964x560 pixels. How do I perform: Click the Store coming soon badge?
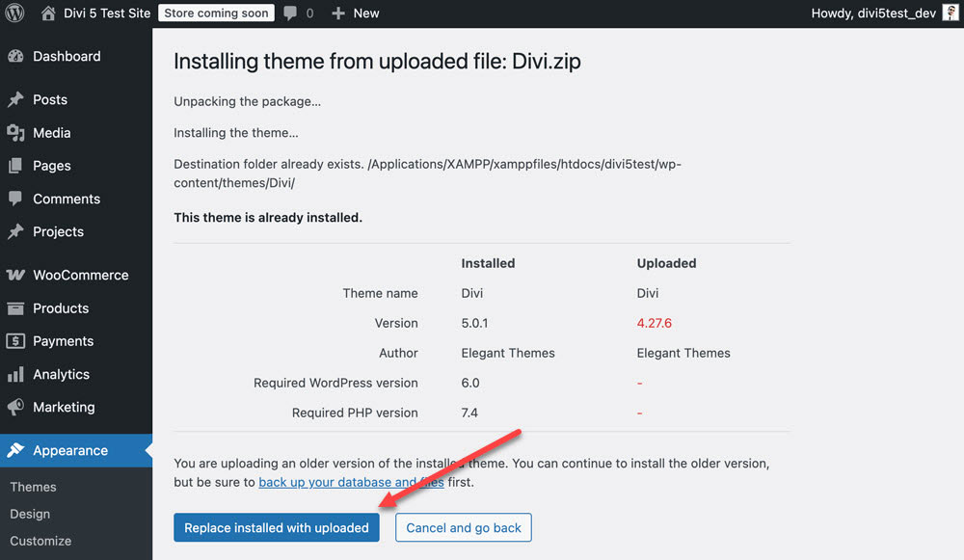click(x=216, y=13)
